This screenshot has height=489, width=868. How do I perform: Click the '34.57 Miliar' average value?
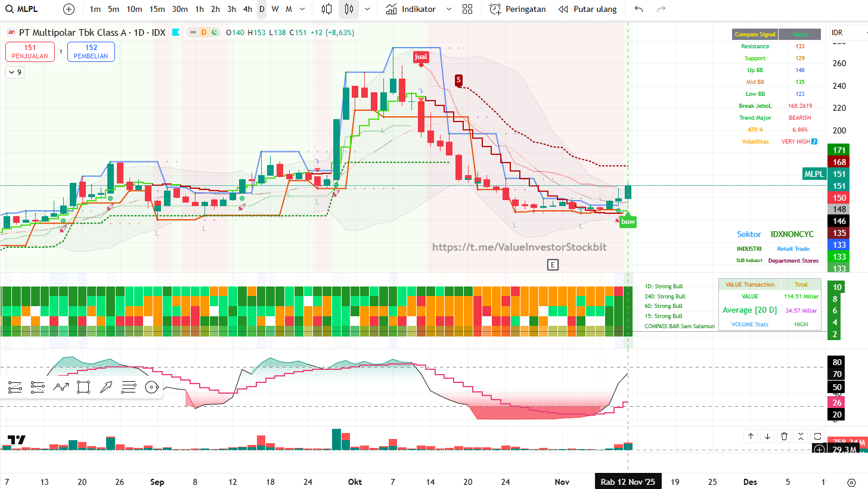[801, 310]
